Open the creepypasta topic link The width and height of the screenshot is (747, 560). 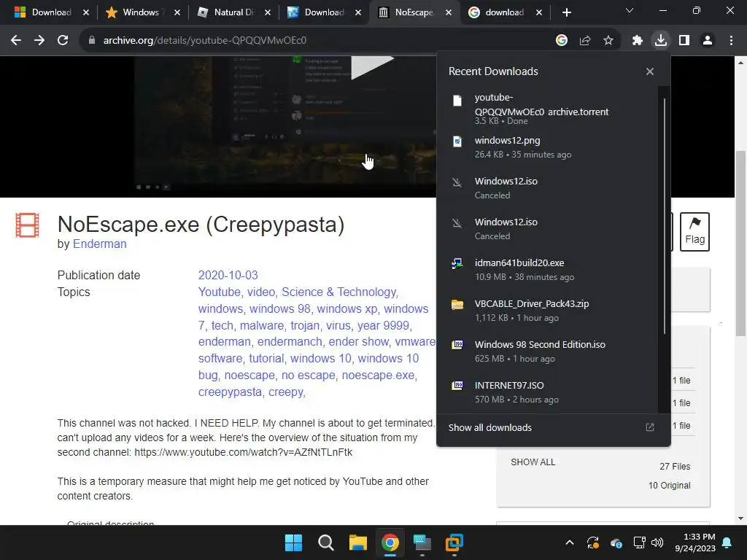(x=230, y=392)
